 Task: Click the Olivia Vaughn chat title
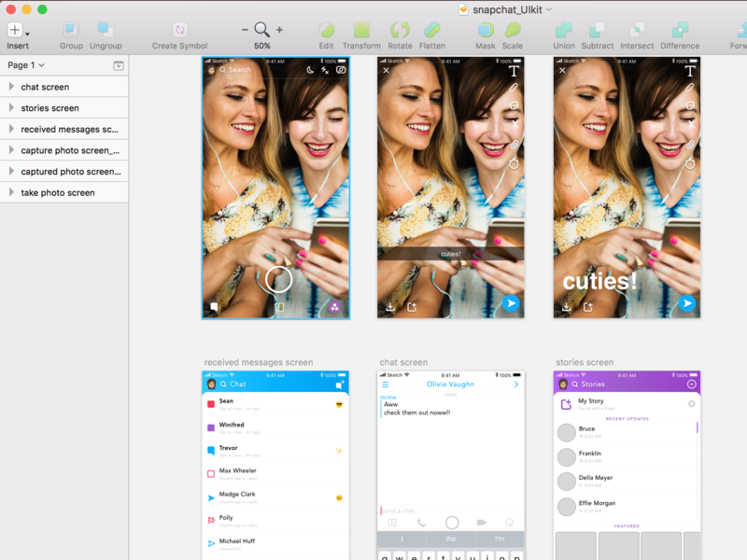coord(450,384)
